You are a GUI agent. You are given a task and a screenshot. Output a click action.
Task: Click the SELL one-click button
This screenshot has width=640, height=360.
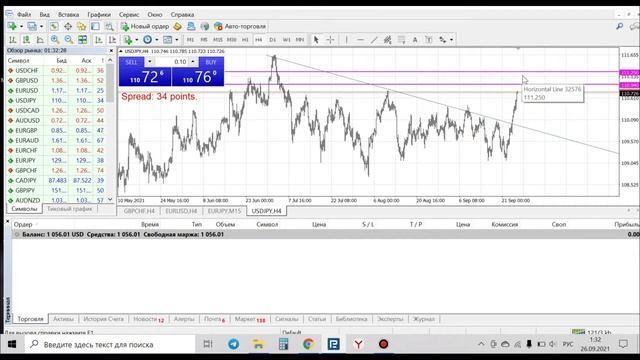click(x=131, y=62)
